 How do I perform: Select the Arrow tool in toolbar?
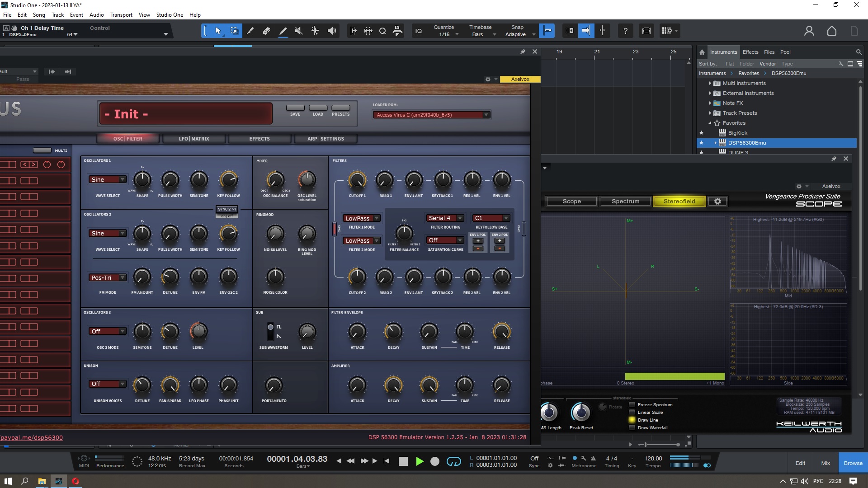tap(218, 31)
